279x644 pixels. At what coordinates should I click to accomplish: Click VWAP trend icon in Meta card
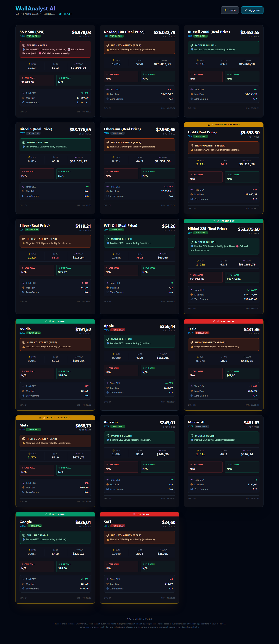(x=76, y=454)
